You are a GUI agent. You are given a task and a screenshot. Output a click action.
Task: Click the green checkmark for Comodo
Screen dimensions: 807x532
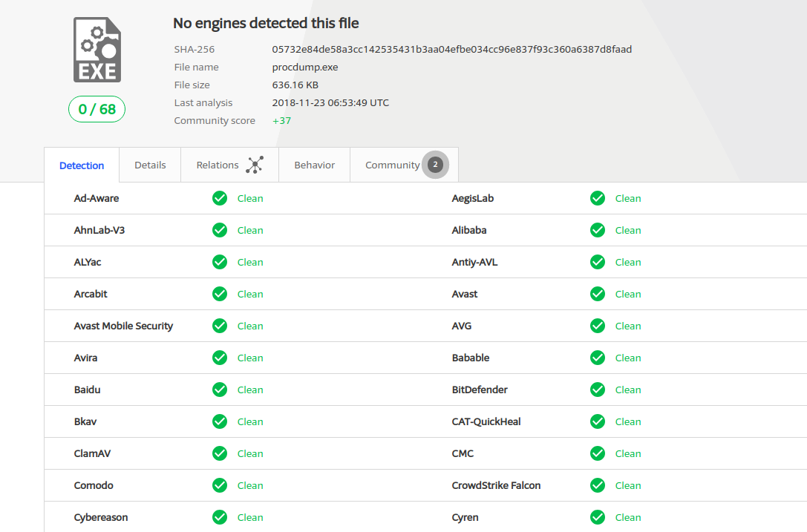(220, 485)
